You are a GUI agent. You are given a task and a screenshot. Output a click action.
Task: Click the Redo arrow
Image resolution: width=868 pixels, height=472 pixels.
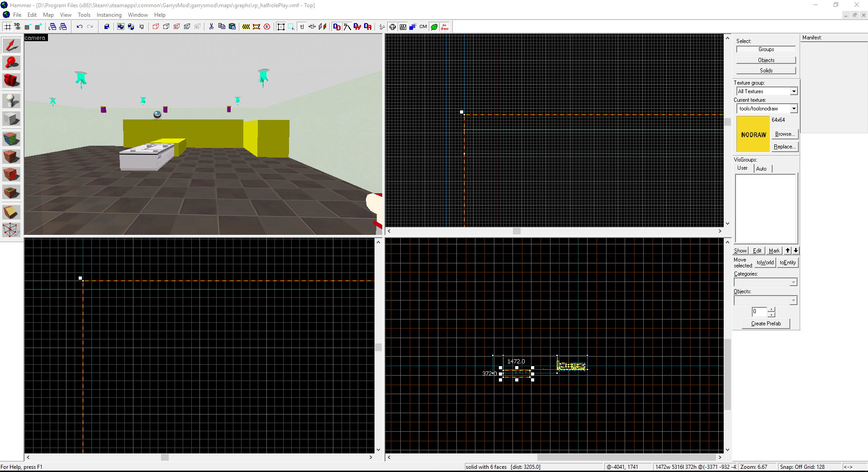pyautogui.click(x=90, y=27)
